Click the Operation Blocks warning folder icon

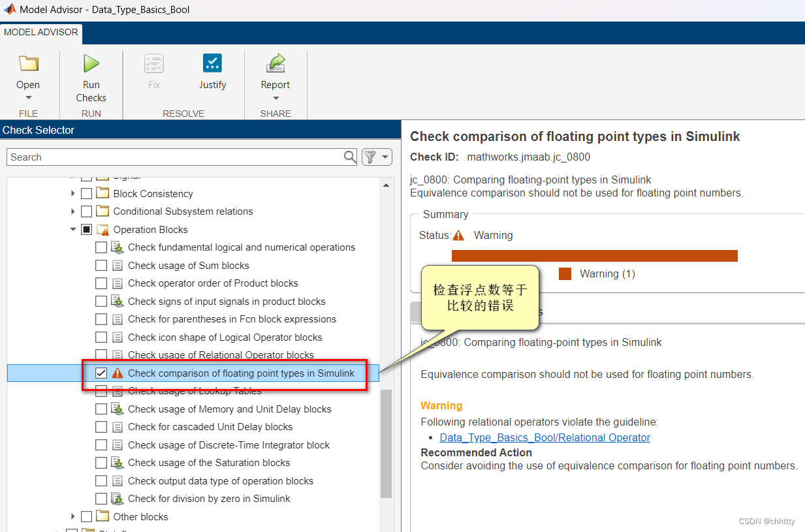pos(103,229)
